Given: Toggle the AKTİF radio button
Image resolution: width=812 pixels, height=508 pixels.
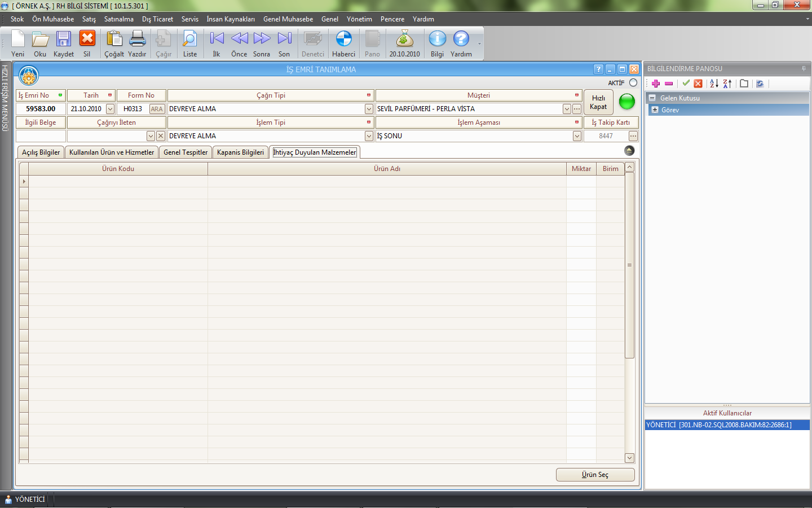Looking at the screenshot, I should click(x=633, y=83).
